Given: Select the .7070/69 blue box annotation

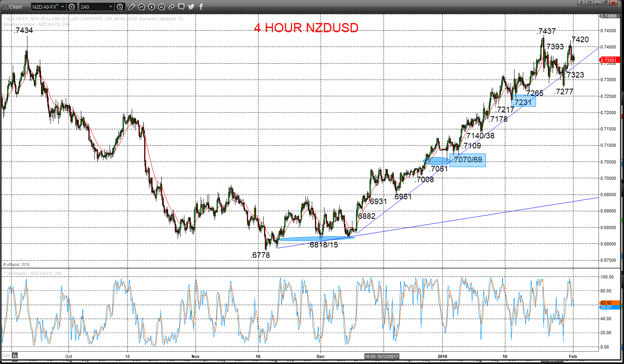Looking at the screenshot, I should (468, 160).
